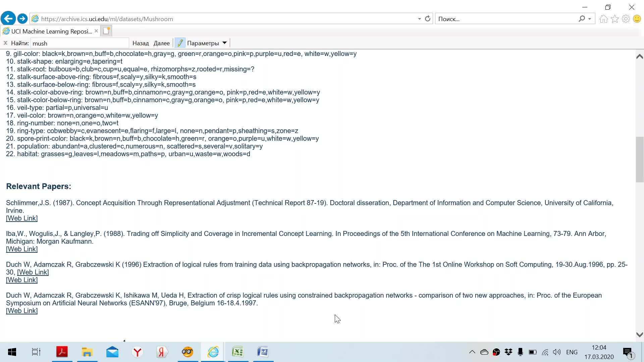Open Adobe Acrobat from the taskbar

(x=62, y=352)
